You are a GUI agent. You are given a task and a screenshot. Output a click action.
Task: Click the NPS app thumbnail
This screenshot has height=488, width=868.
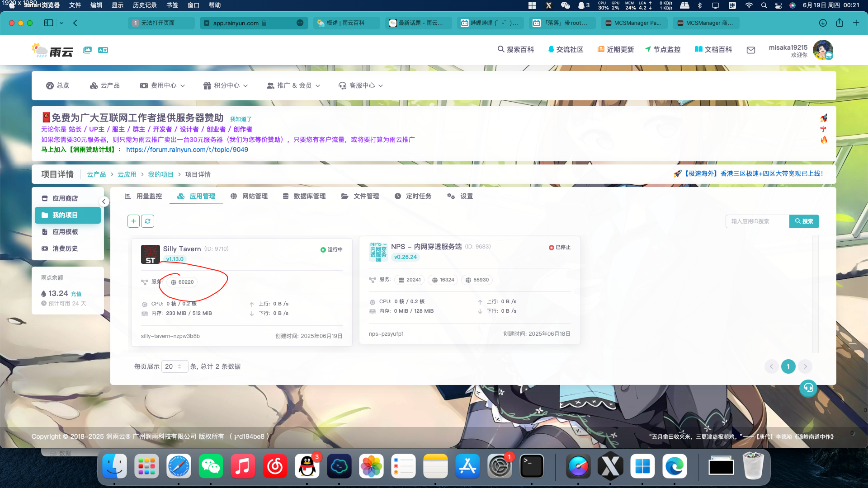tap(378, 252)
